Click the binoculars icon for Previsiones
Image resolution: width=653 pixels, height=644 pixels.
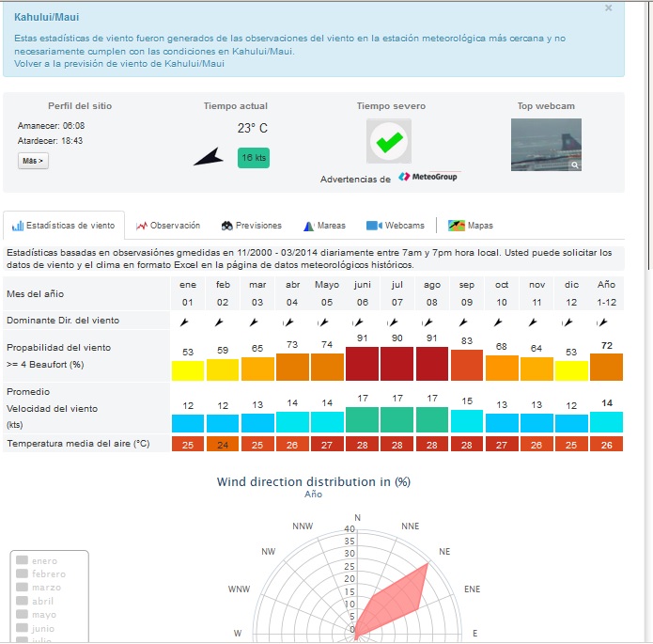tap(227, 226)
